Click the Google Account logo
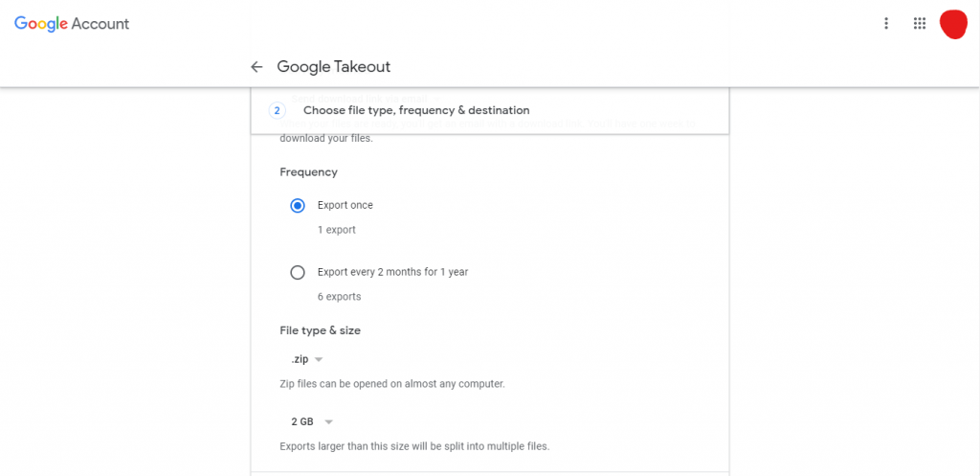 point(72,24)
